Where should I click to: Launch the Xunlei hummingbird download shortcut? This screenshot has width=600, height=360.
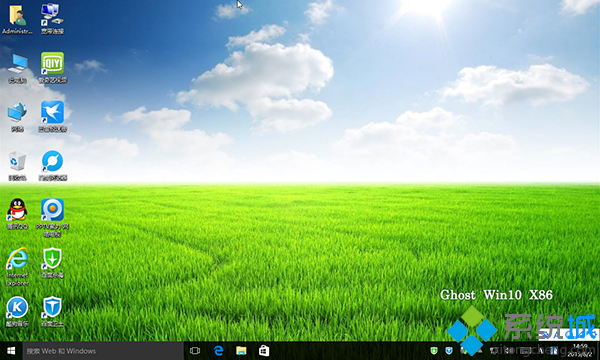[x=52, y=116]
